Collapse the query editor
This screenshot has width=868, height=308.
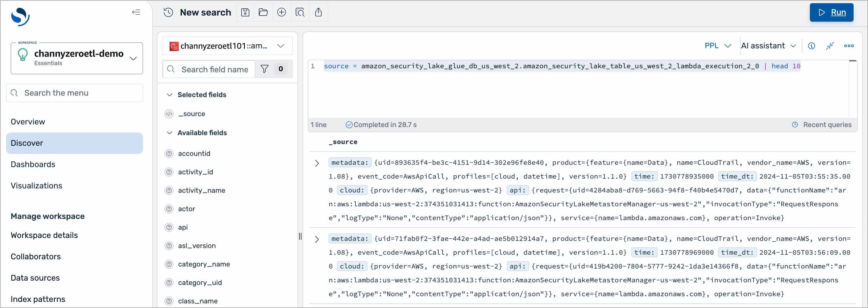(x=830, y=46)
